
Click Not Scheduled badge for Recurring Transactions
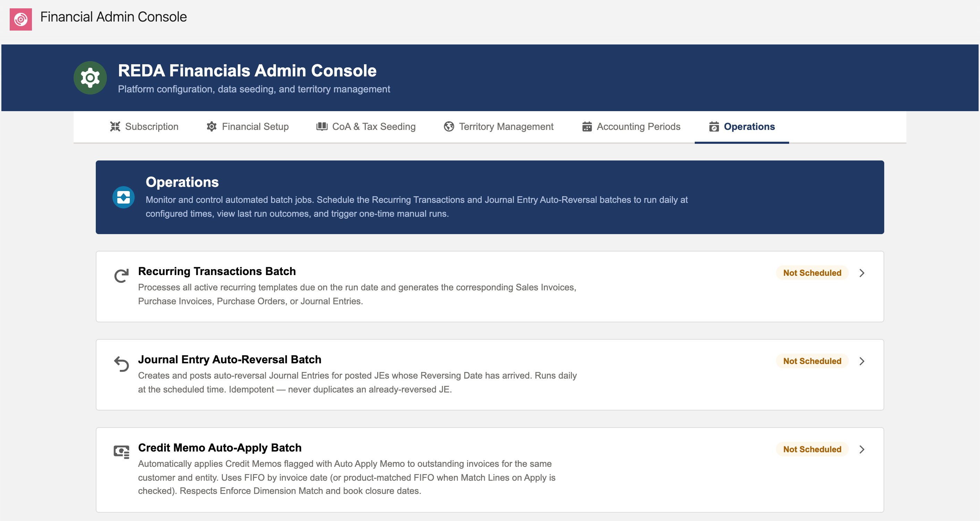click(x=812, y=273)
